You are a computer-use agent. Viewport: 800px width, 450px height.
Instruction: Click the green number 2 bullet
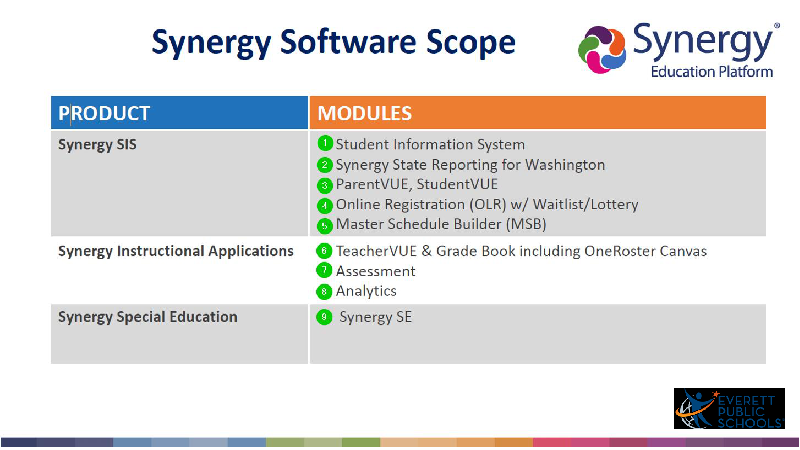325,165
